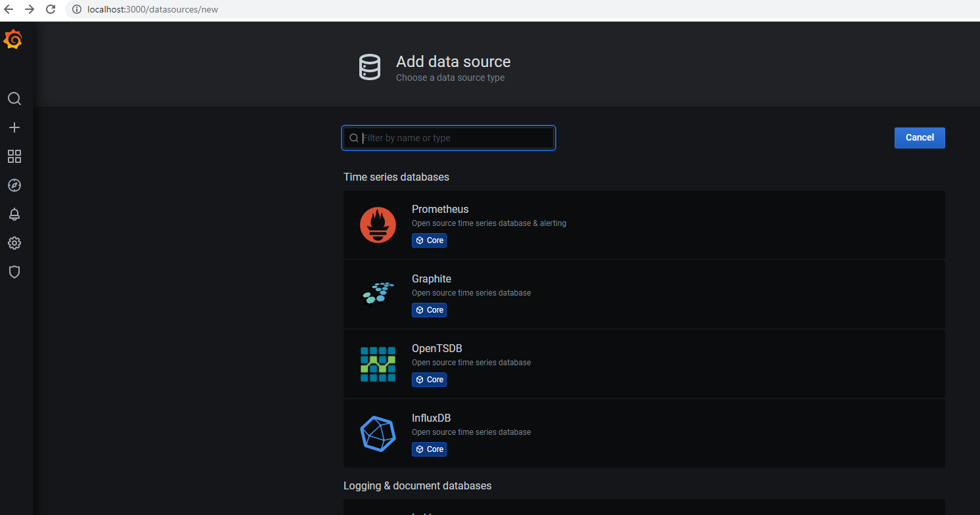Click the Add data source title
This screenshot has width=980, height=515.
coord(453,62)
